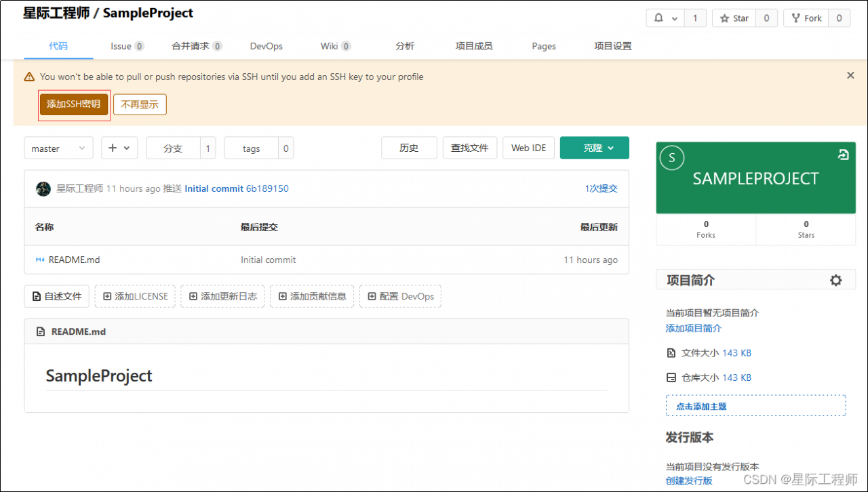Click the file size value 143 KB
Screen dimensions: 868x492
pos(736,353)
